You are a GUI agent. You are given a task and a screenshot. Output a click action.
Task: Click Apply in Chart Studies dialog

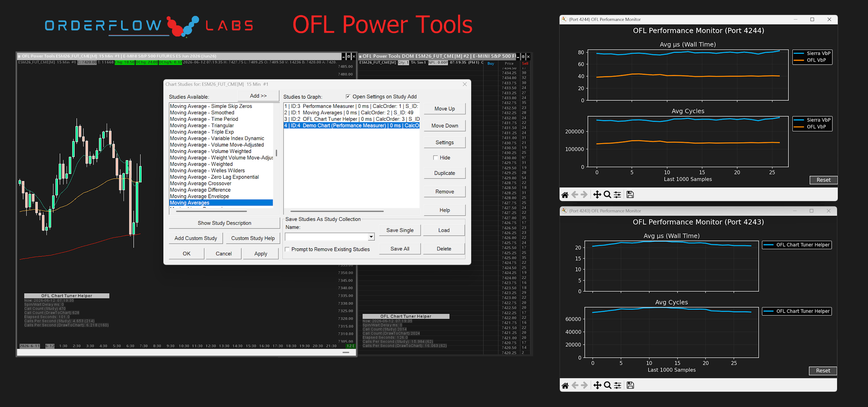tap(261, 254)
